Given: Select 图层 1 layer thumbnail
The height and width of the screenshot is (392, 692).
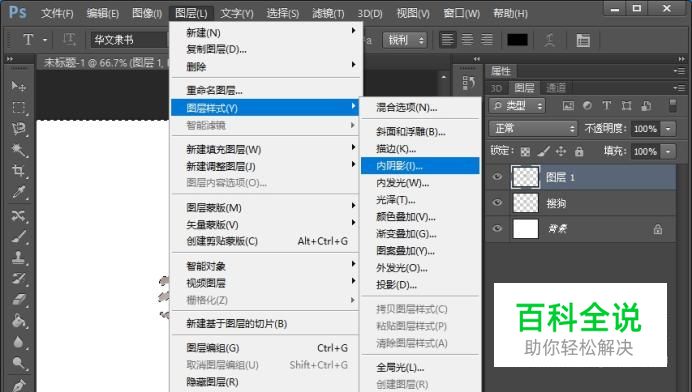Looking at the screenshot, I should tap(526, 177).
